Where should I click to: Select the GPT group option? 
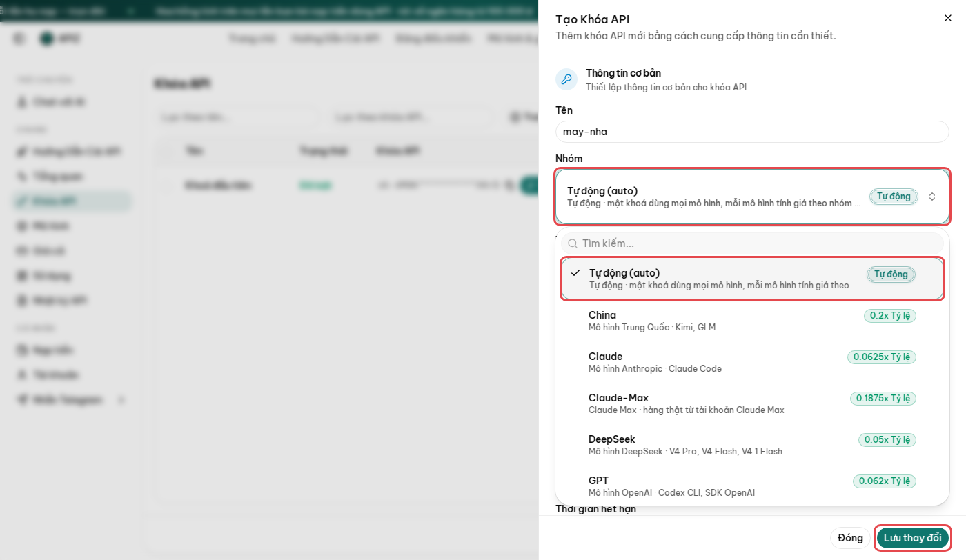[752, 486]
